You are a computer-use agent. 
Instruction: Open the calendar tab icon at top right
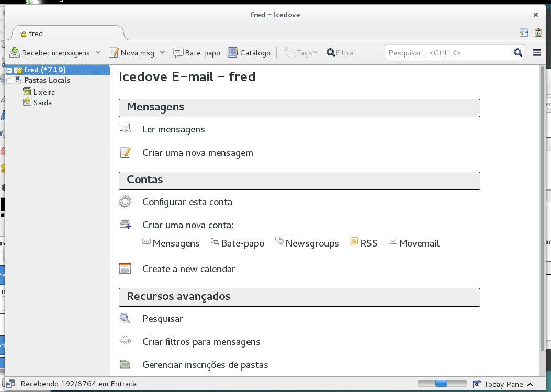pyautogui.click(x=524, y=32)
